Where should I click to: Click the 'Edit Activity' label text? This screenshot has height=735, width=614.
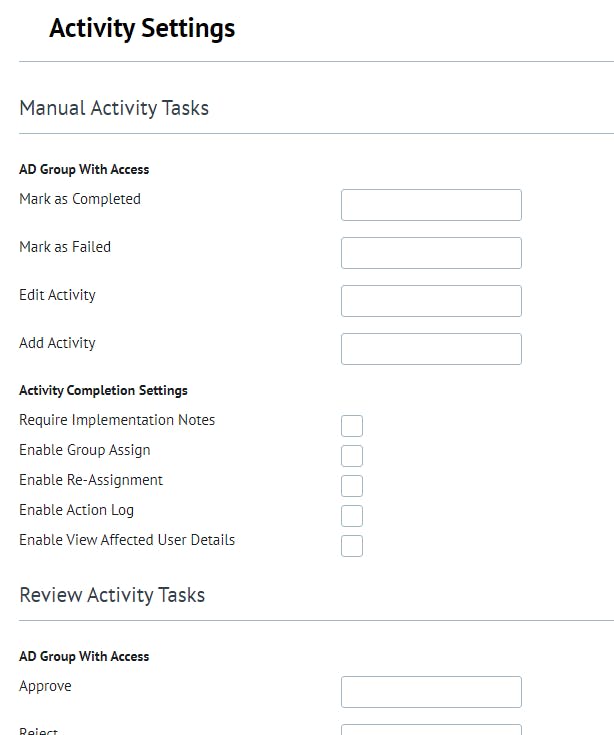57,295
